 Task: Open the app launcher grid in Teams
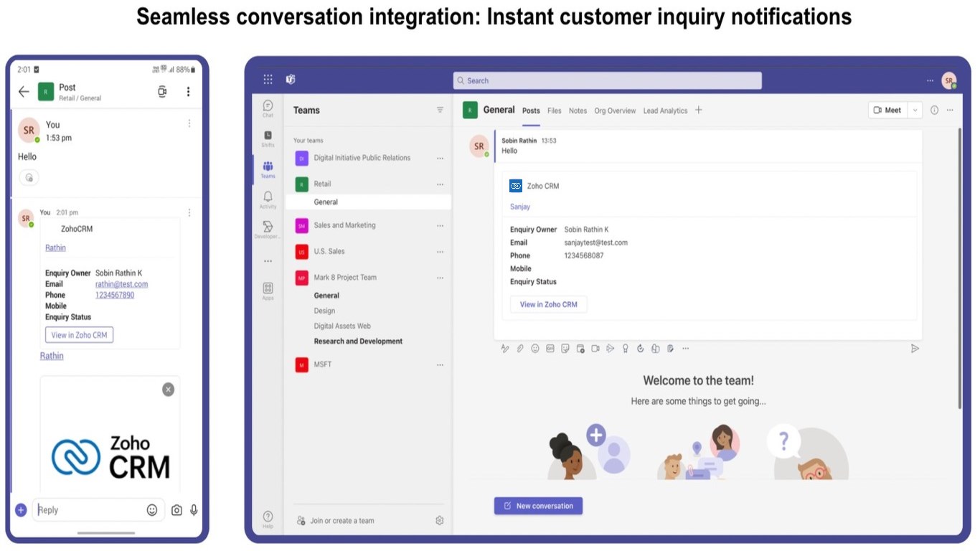pyautogui.click(x=268, y=80)
